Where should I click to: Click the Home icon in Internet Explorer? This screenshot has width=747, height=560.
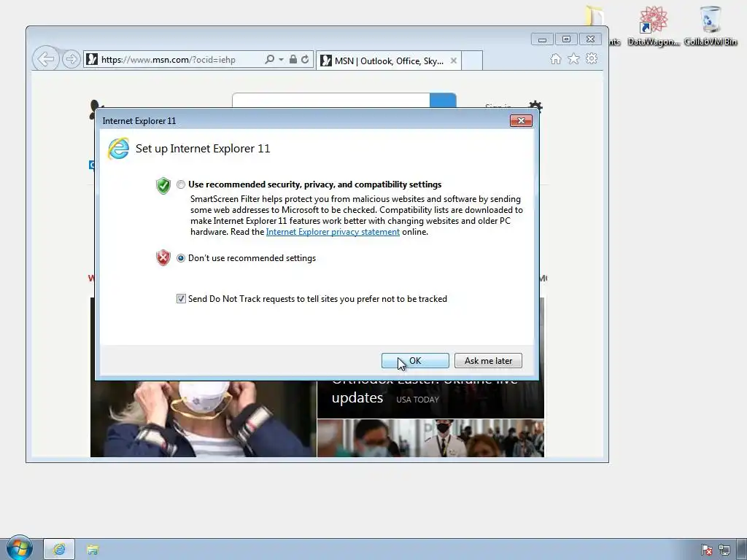click(555, 58)
